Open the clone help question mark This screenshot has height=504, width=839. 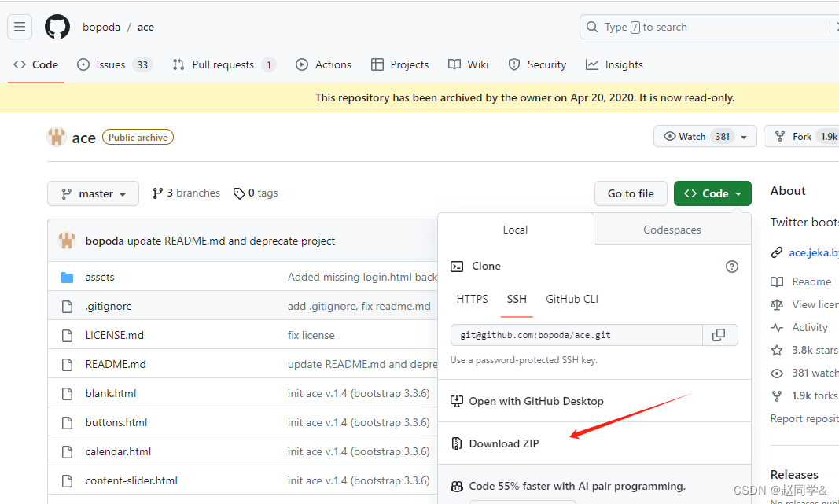[x=732, y=267]
